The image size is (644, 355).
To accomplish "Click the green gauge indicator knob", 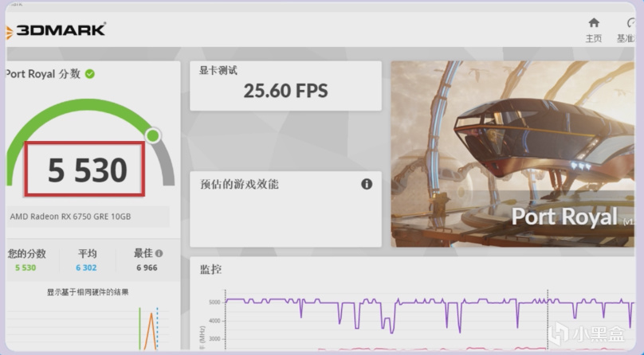I will click(153, 135).
